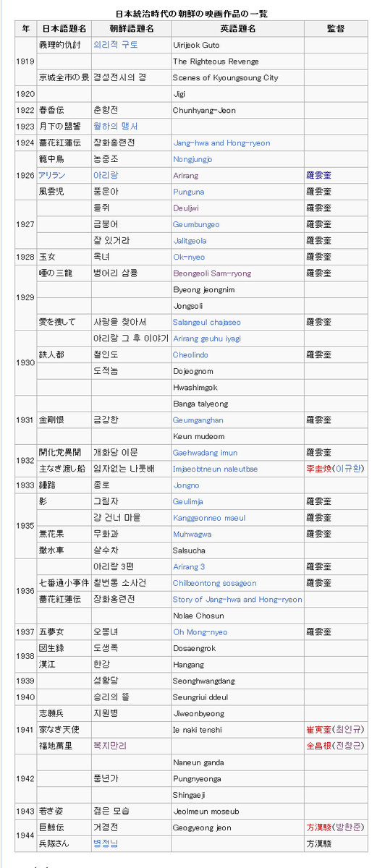Select Scenes of Kyoungsoung City cell
385x868 pixels.
(x=237, y=77)
